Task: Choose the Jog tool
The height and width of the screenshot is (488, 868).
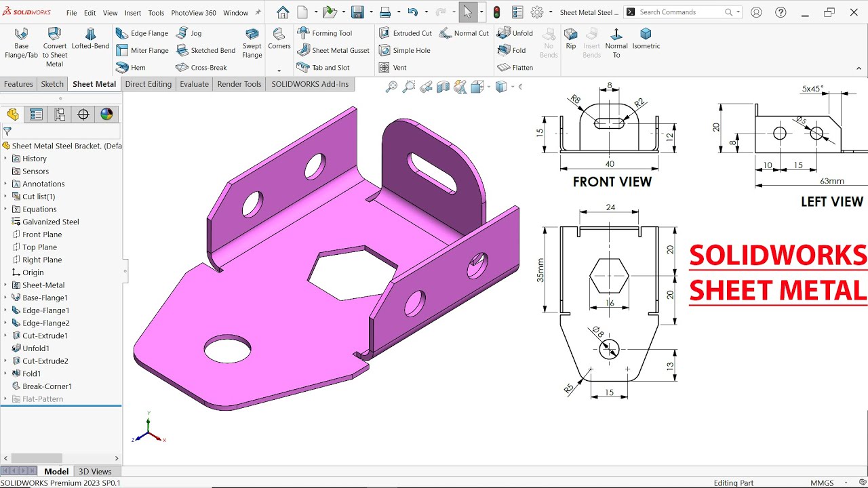Action: tap(189, 33)
